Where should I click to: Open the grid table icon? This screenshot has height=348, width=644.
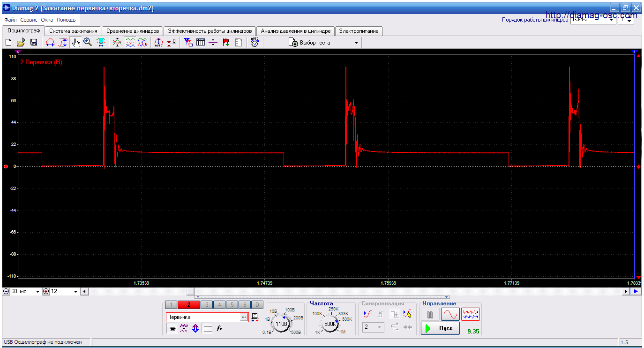[201, 43]
